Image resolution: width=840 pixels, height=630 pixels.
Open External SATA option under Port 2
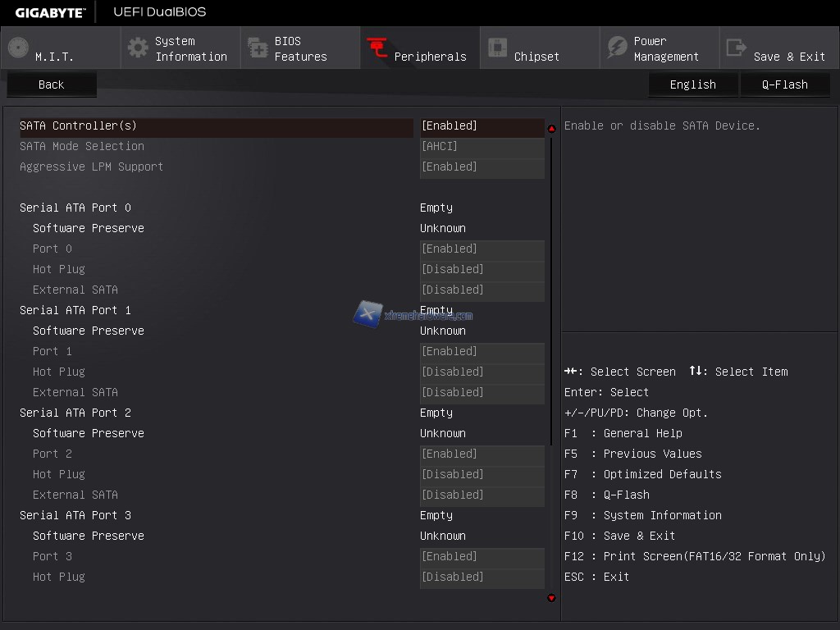[x=482, y=495]
